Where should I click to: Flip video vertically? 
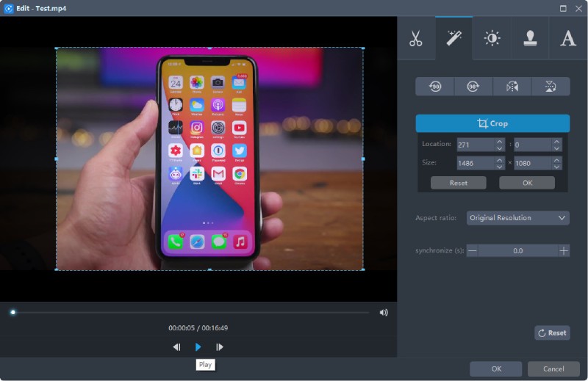click(x=551, y=87)
